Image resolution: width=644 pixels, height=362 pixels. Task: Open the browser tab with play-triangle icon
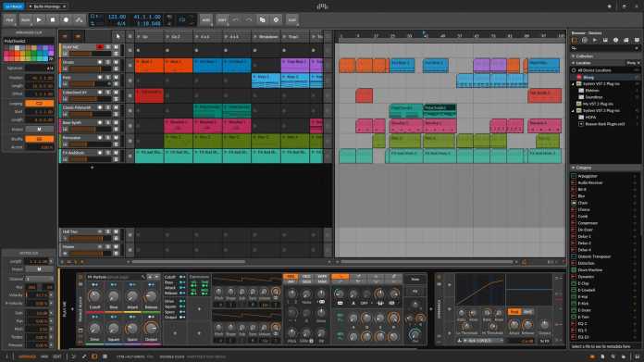click(x=595, y=40)
